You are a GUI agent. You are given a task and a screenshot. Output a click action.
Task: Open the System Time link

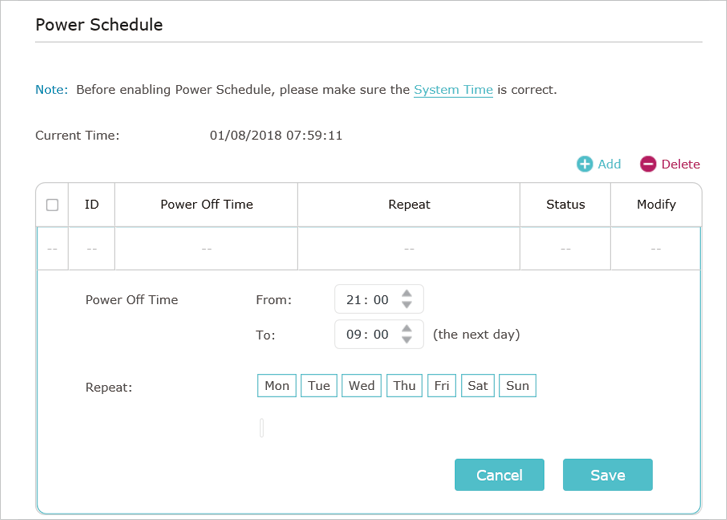pyautogui.click(x=453, y=90)
